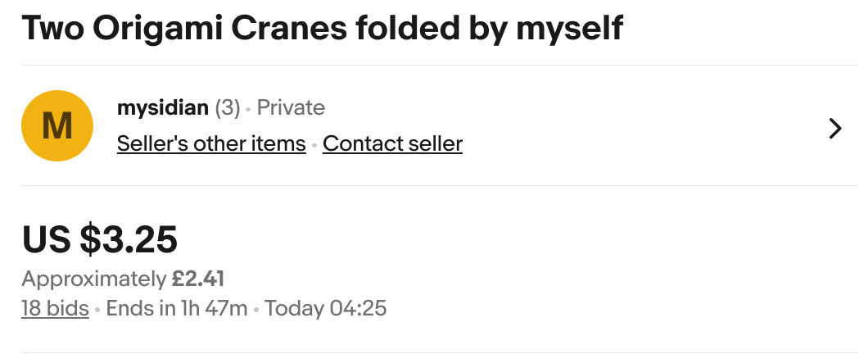Click the word Approximately under the price

click(x=93, y=279)
